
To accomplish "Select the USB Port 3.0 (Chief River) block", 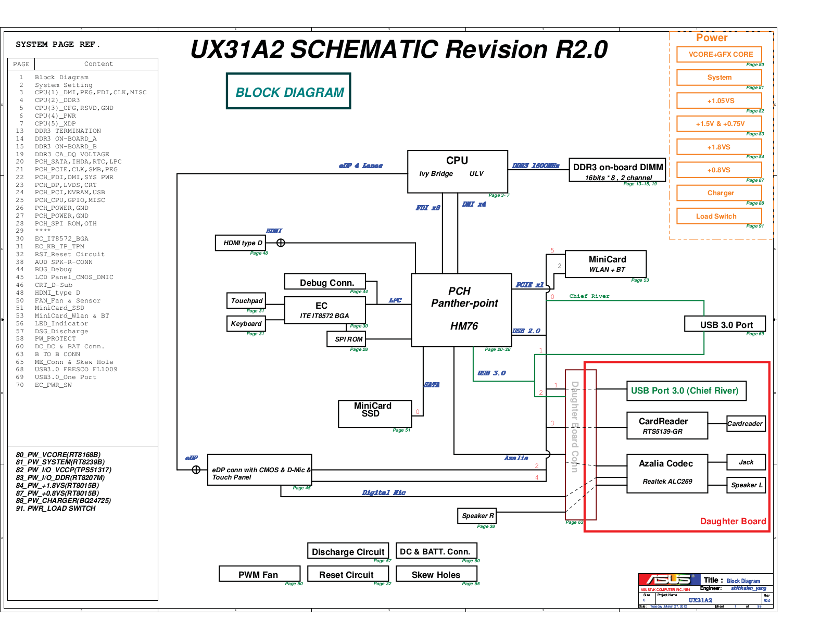I will [686, 390].
